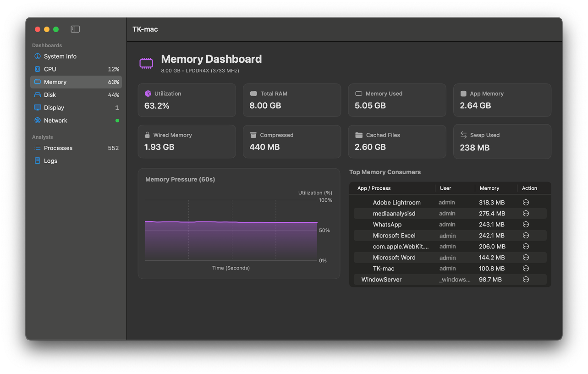Open the action menu for WindowServer

point(526,279)
